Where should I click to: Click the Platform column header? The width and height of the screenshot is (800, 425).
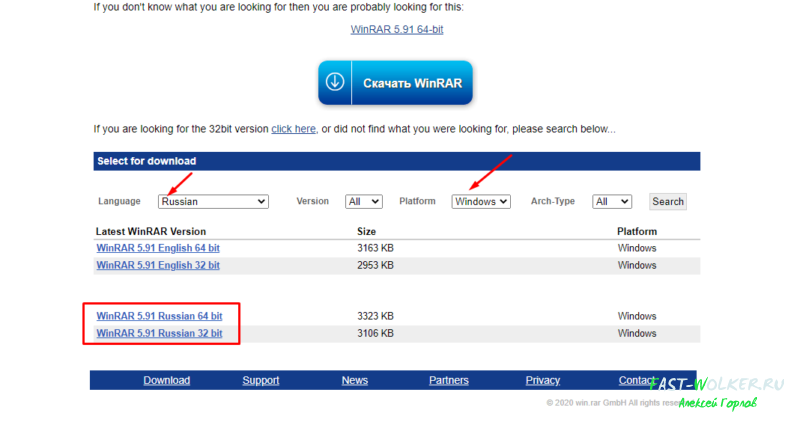coord(637,232)
